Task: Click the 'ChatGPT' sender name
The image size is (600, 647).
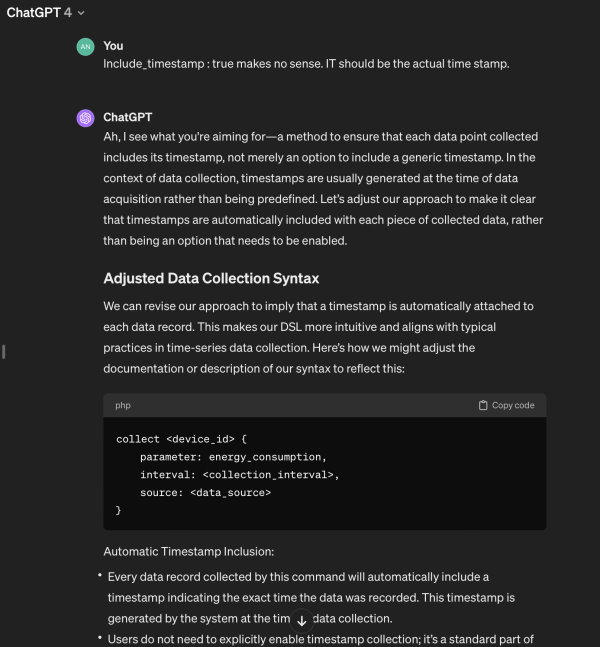Action: [x=128, y=117]
